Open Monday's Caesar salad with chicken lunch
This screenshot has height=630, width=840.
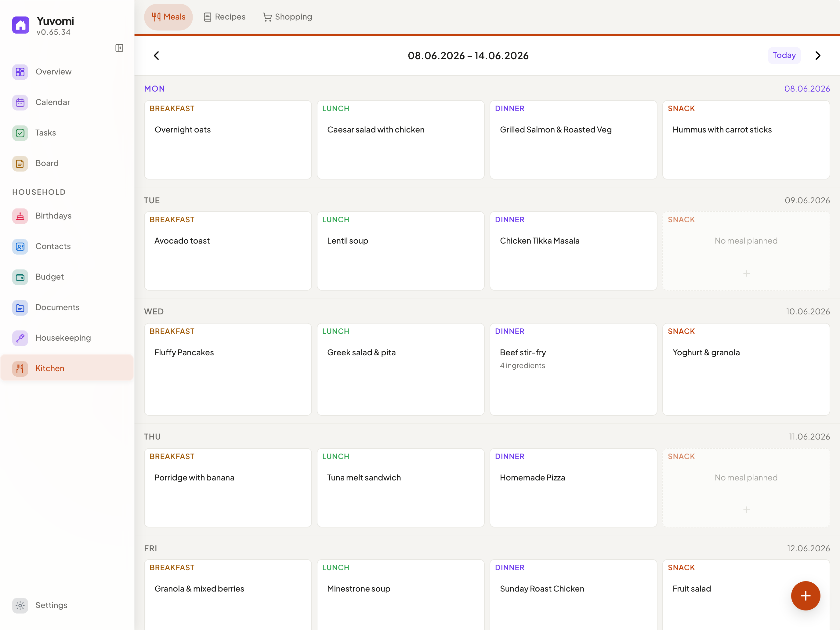tap(401, 140)
